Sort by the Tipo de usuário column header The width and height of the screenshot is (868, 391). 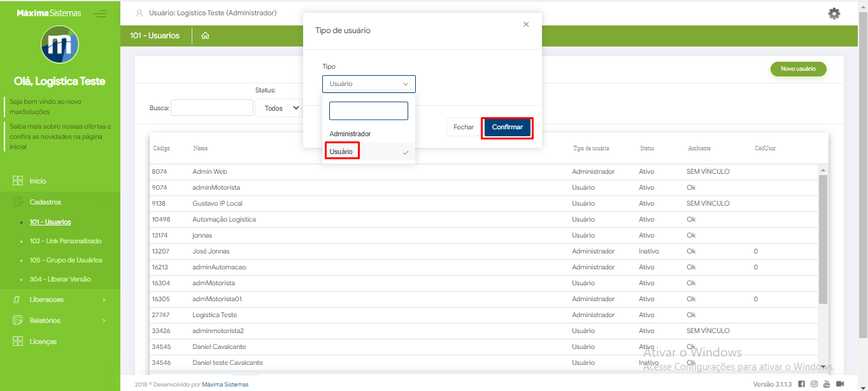coord(591,148)
